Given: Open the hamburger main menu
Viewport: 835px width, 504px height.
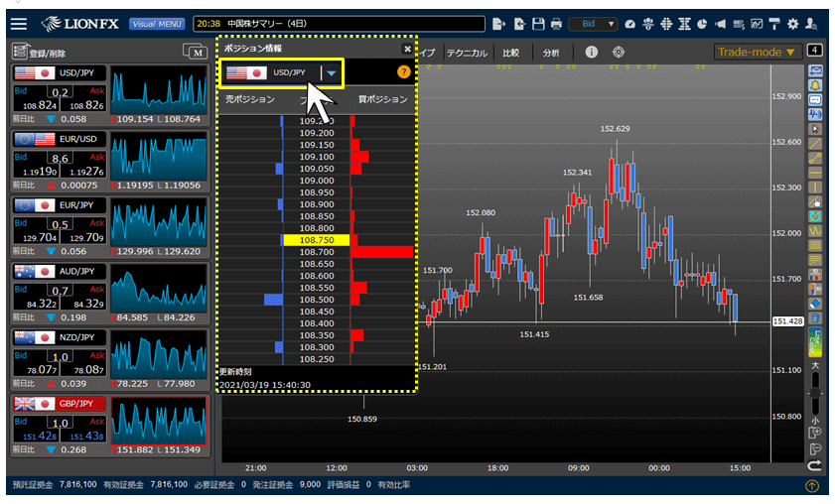Looking at the screenshot, I should [x=20, y=23].
